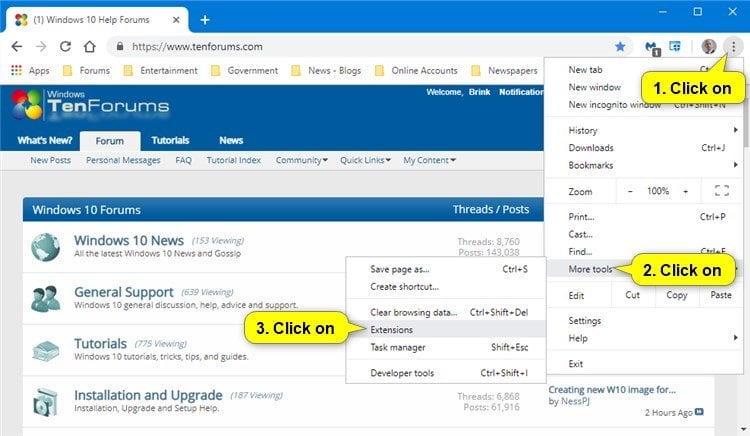
Task: Open the New Posts link
Action: tap(50, 160)
